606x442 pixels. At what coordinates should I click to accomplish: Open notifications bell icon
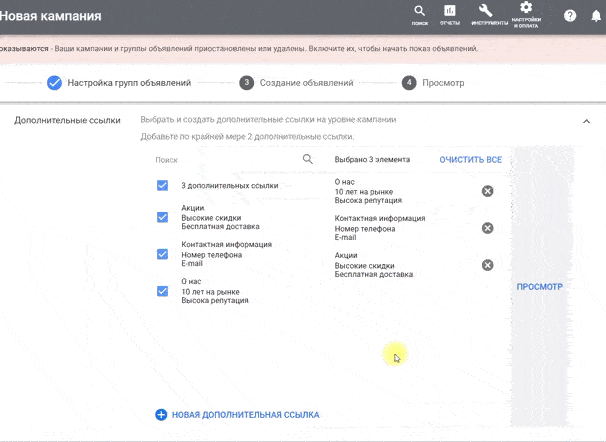[596, 16]
